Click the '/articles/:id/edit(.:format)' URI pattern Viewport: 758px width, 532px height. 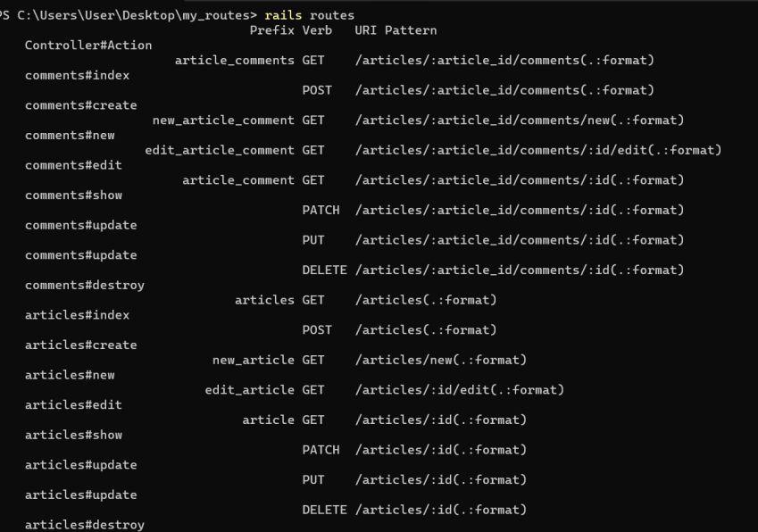tap(459, 390)
